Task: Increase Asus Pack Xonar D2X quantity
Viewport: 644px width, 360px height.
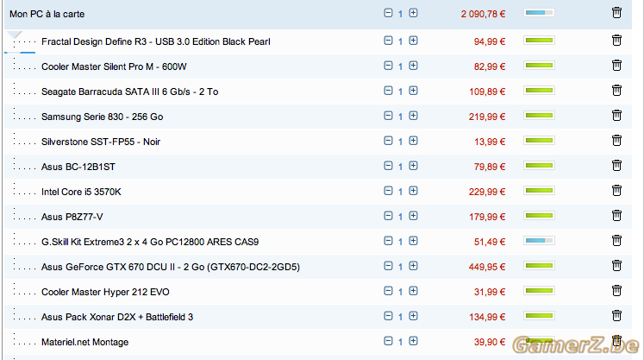Action: click(413, 316)
